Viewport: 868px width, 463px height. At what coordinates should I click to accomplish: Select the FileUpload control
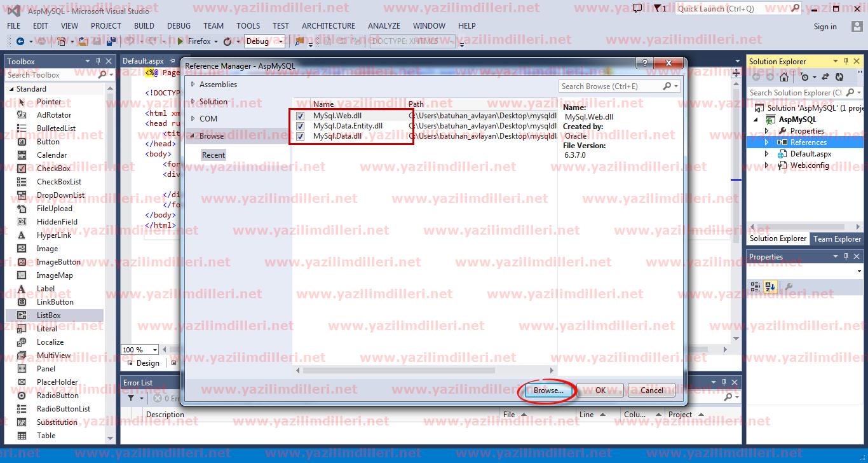coord(55,209)
